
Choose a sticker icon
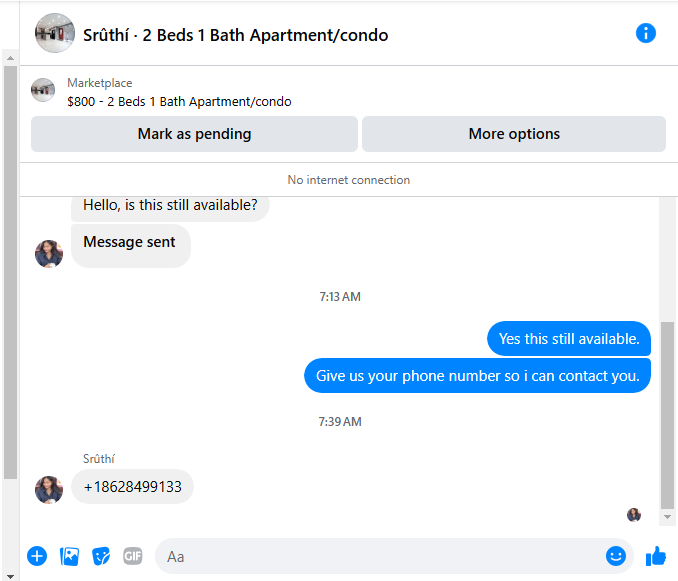tap(101, 556)
